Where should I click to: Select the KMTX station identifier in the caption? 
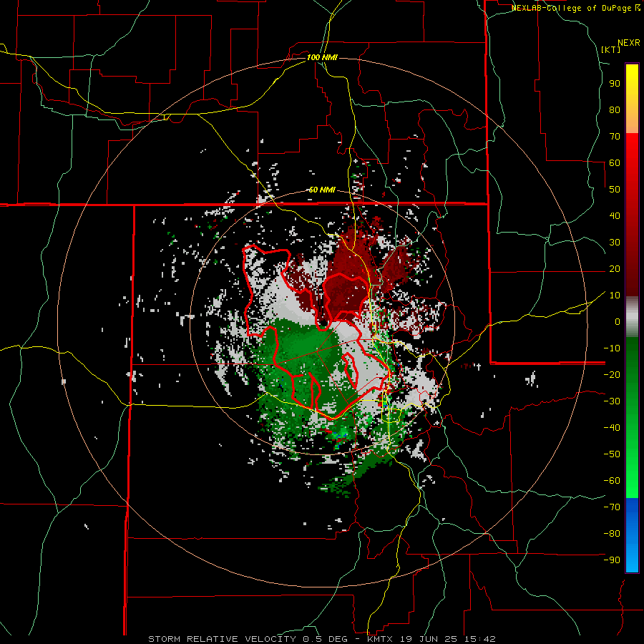point(381,639)
